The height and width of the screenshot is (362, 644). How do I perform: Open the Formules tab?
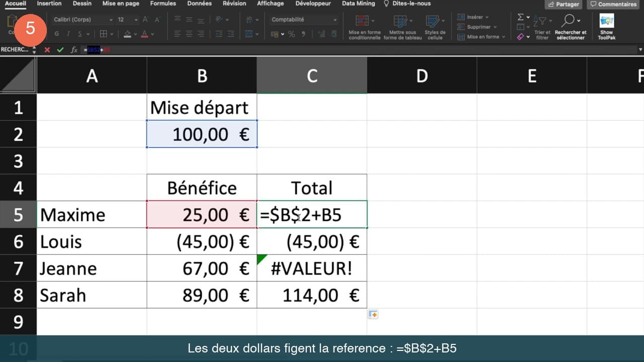pos(163,4)
